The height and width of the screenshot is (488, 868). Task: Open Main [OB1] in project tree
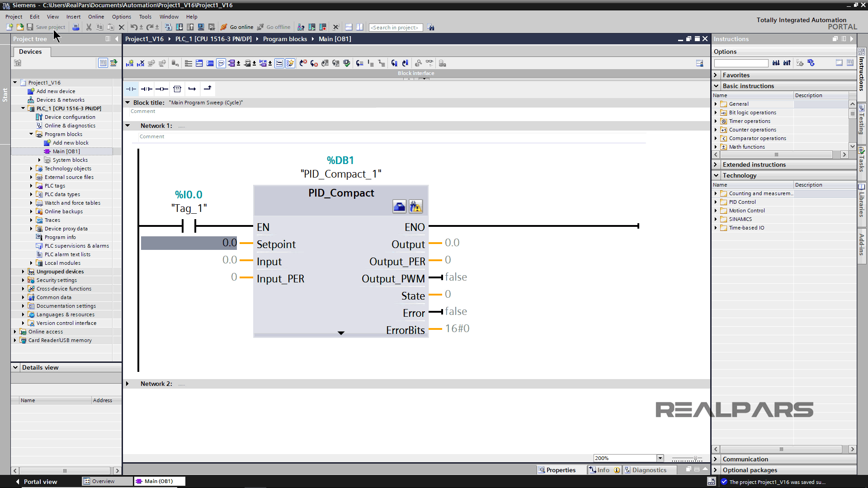[x=66, y=151]
